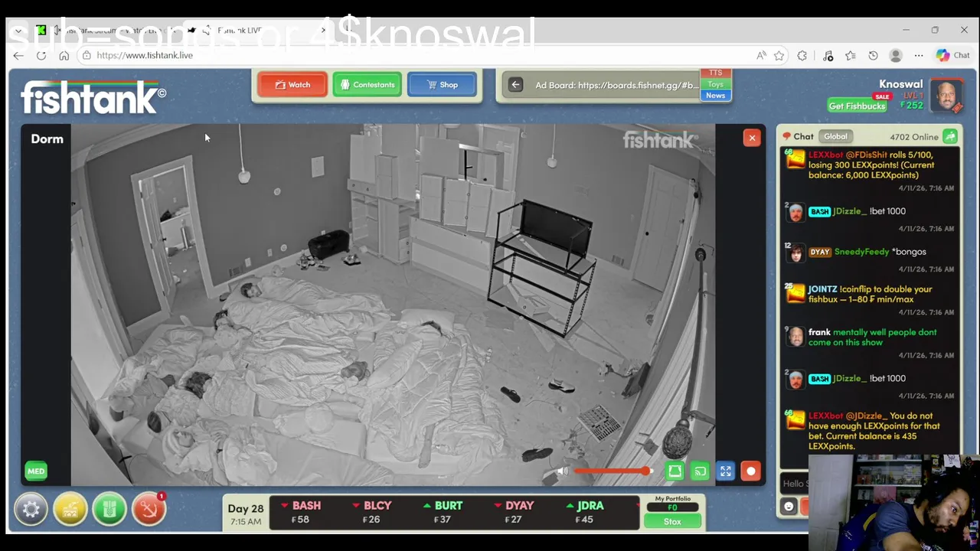Open the media control music icon

tap(828, 55)
